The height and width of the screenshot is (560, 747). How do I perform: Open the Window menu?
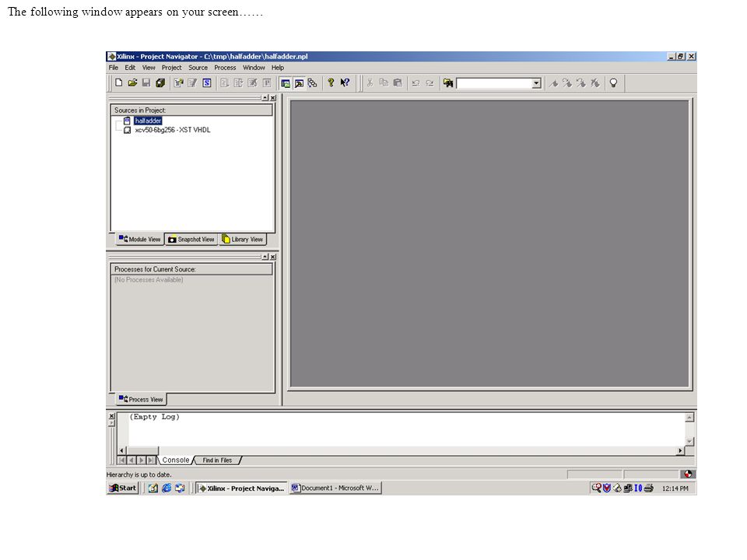(254, 68)
